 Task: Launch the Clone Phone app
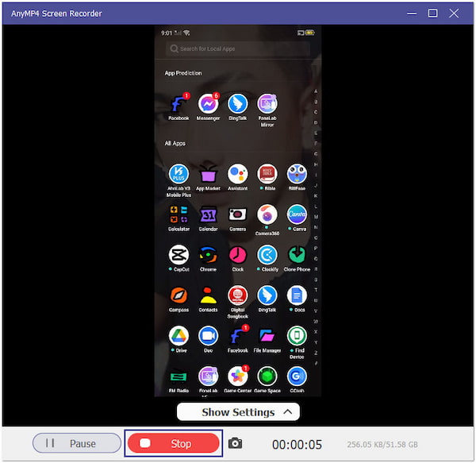click(x=297, y=255)
